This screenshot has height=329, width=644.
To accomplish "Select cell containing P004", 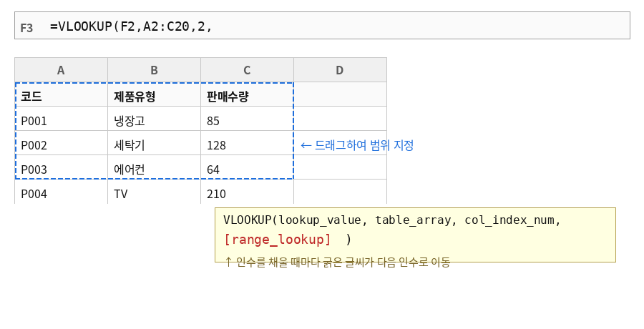I will coord(62,192).
